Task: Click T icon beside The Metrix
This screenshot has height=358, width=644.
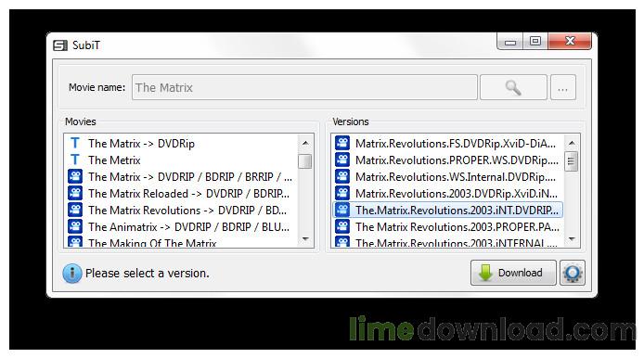Action: (75, 160)
